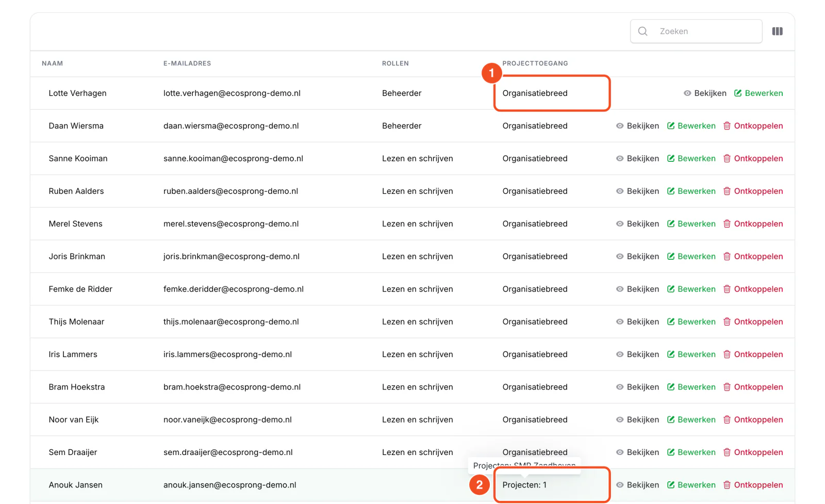The width and height of the screenshot is (825, 504).
Task: Edit Ruben Aalders with Bewerken
Action: (x=691, y=191)
